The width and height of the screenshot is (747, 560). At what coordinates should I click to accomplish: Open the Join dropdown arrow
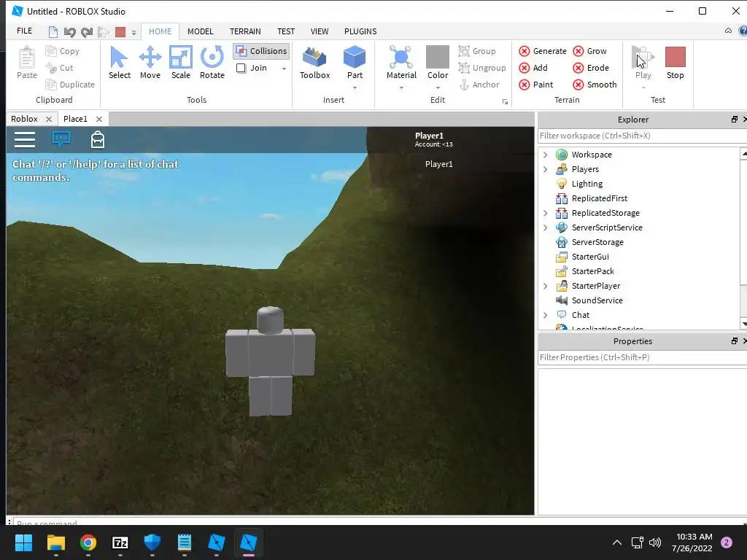284,69
